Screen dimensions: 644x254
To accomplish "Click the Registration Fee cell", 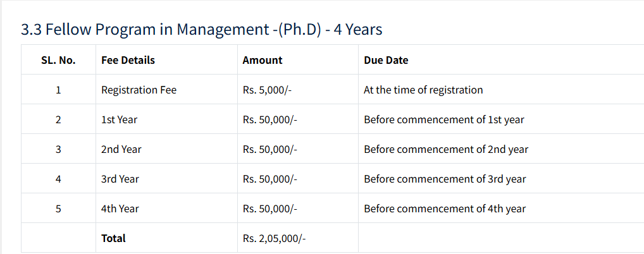I will [x=139, y=90].
